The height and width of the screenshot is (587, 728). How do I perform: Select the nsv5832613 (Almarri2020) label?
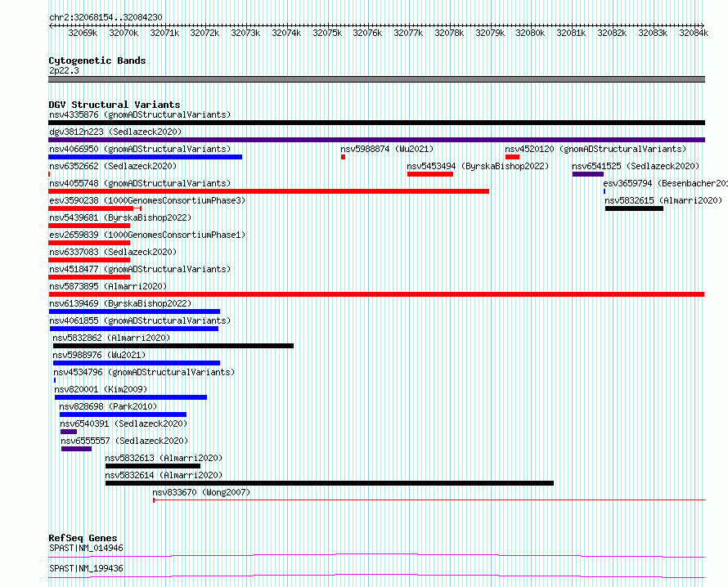[164, 458]
